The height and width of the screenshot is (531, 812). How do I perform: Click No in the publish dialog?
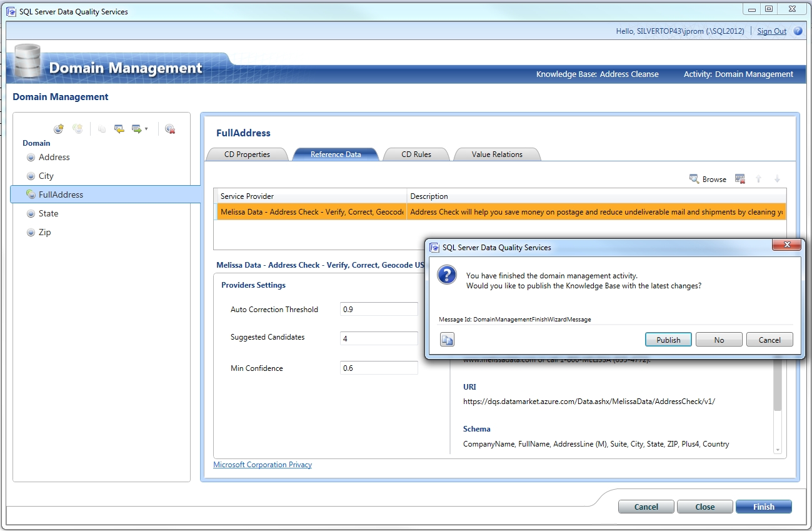(x=719, y=340)
